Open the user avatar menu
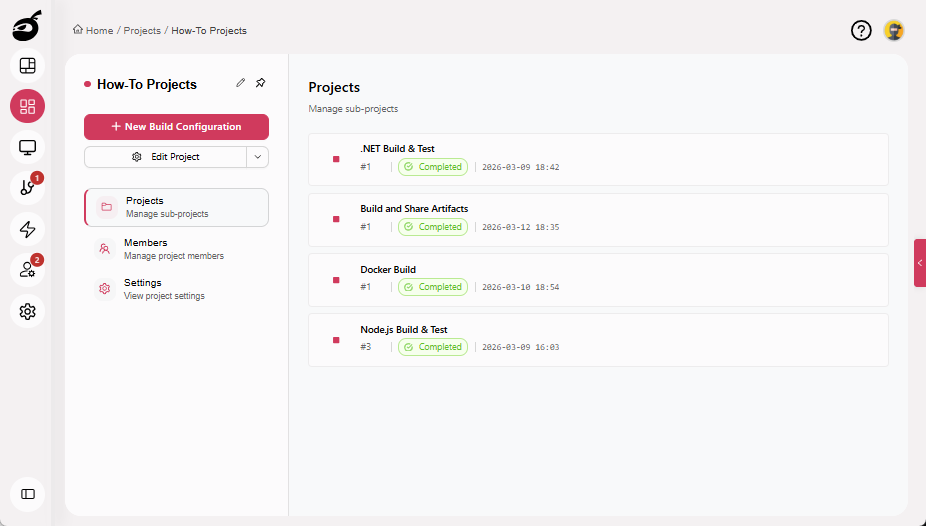The image size is (926, 526). 894,30
